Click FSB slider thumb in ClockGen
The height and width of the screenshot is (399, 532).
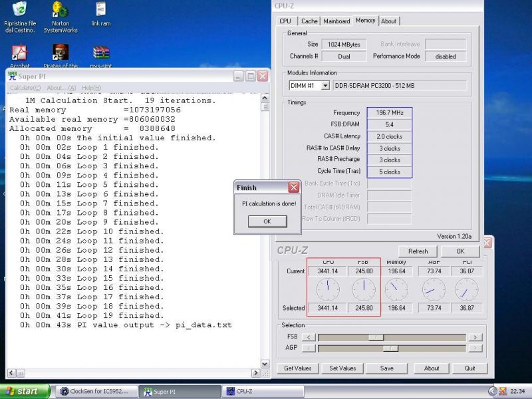tap(376, 337)
